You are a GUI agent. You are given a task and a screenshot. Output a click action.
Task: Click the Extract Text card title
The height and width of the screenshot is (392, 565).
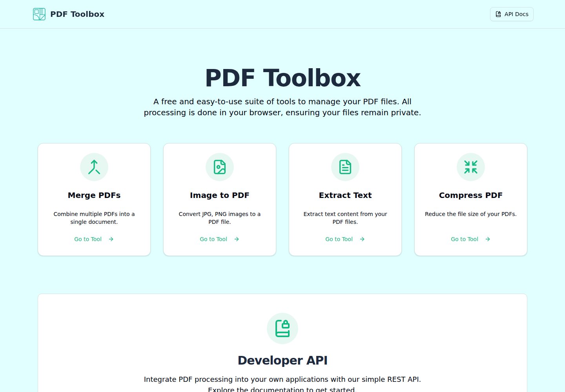click(345, 195)
